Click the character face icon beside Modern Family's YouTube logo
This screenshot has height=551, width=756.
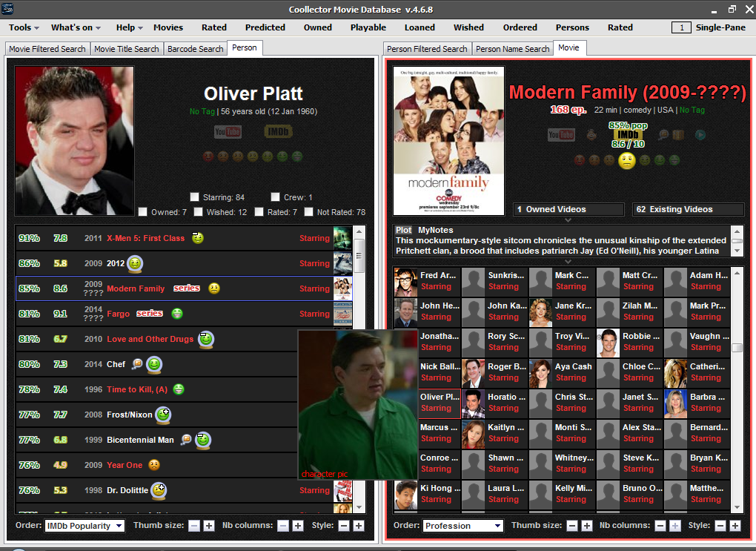[591, 135]
